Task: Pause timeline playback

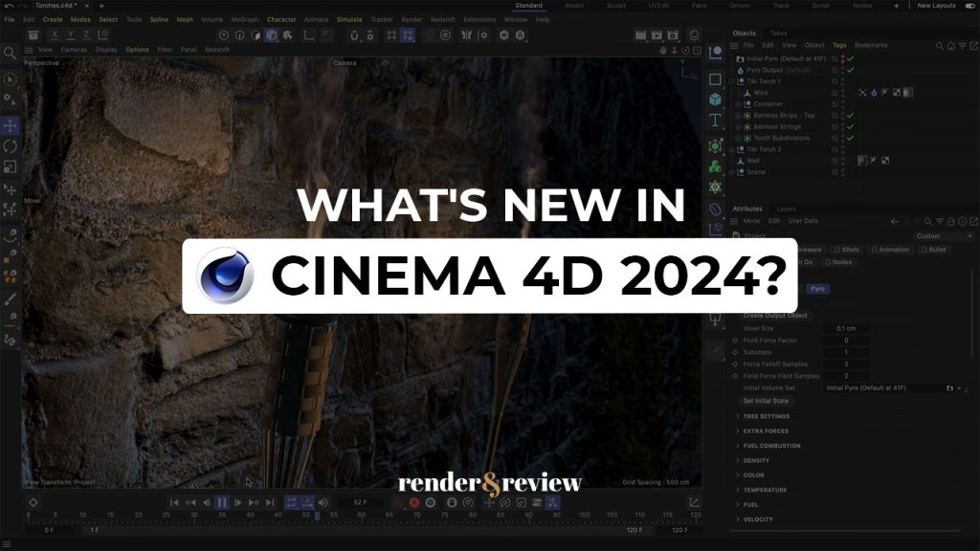Action: (x=222, y=502)
